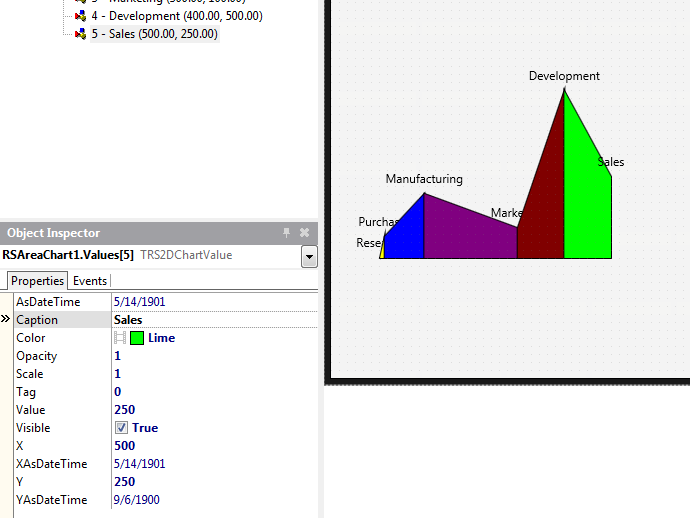The height and width of the screenshot is (518, 690).
Task: Switch to the Events tab
Action: (90, 281)
